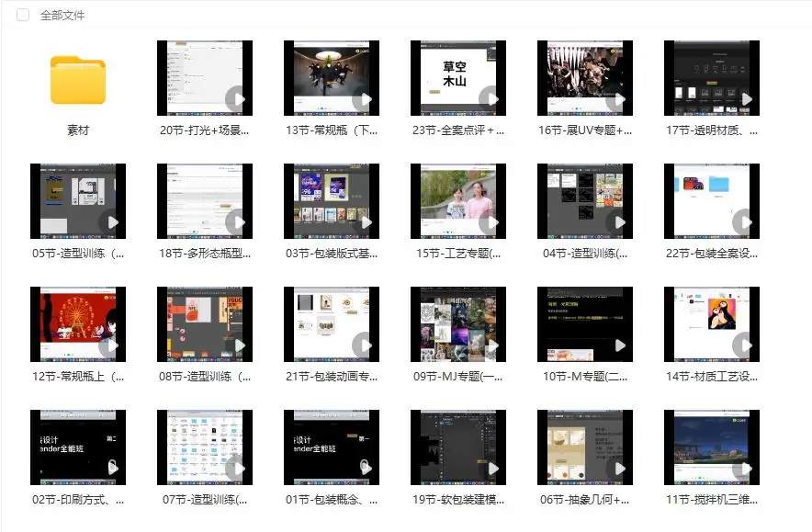The width and height of the screenshot is (812, 532).
Task: Click play icon on 17节-透明材质 video
Action: coord(744,98)
